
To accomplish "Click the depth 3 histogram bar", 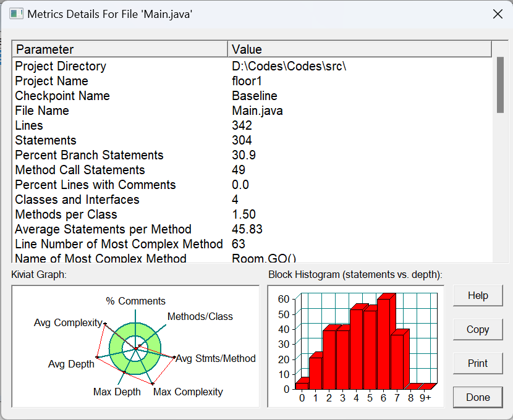I will point(342,359).
